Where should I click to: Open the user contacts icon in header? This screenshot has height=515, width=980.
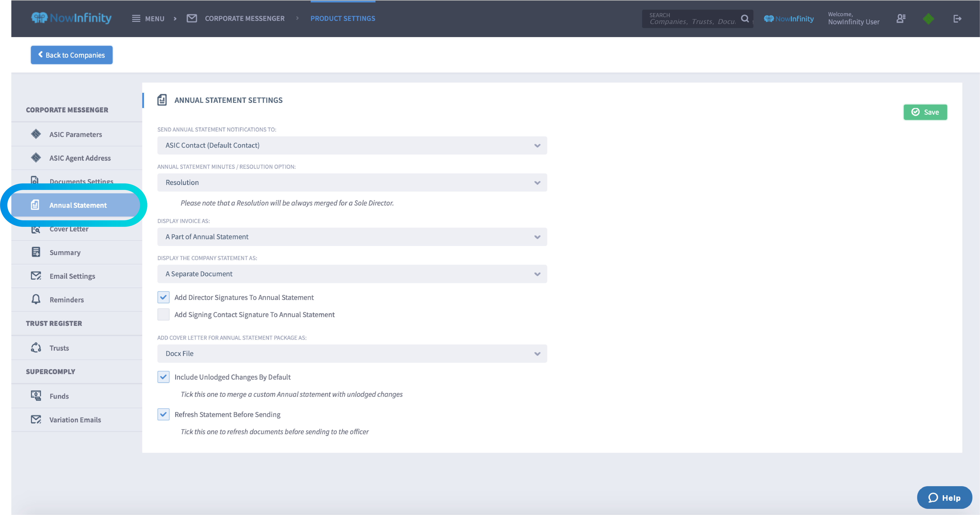coord(901,18)
